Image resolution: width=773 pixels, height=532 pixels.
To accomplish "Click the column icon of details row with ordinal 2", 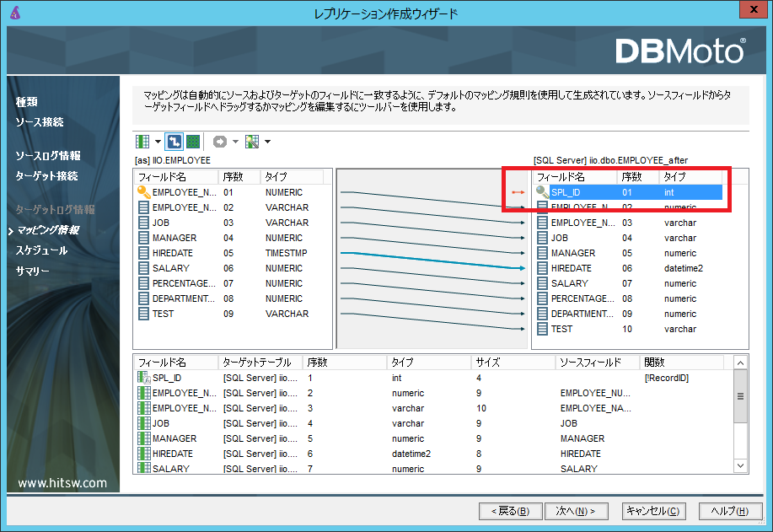I will pyautogui.click(x=144, y=393).
